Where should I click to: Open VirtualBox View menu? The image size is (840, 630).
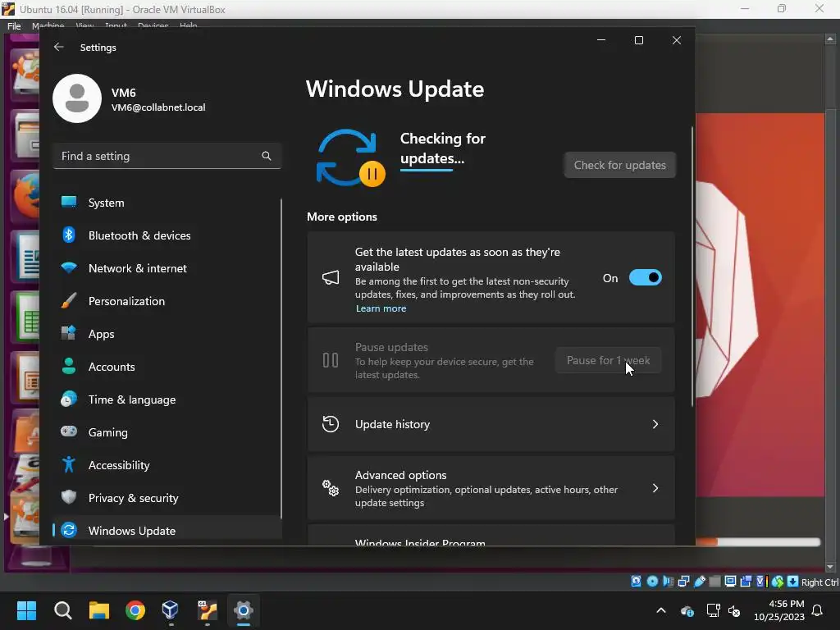click(84, 25)
